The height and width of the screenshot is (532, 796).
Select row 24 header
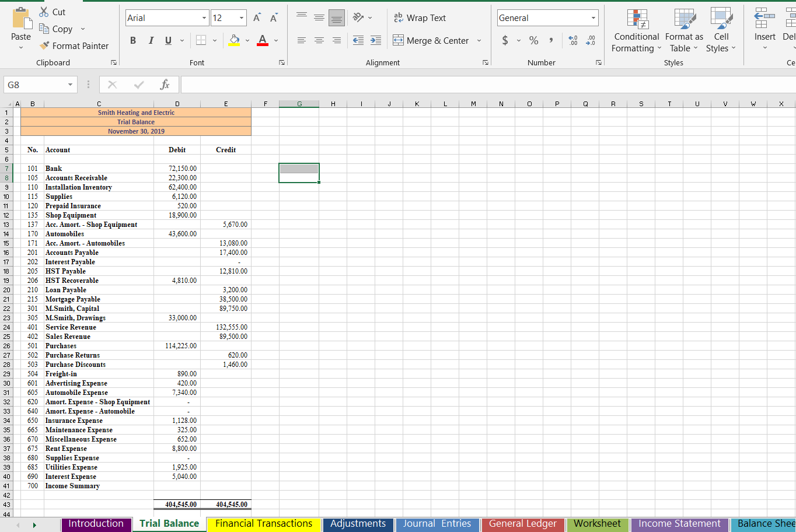(x=6, y=327)
